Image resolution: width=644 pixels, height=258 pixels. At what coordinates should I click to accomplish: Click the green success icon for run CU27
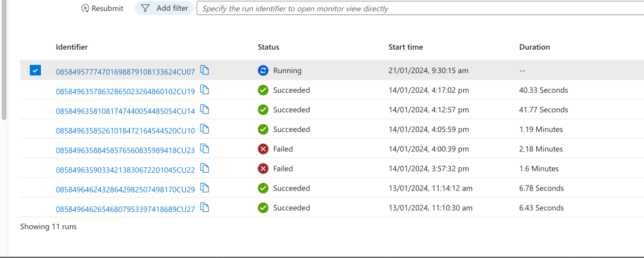pos(263,208)
